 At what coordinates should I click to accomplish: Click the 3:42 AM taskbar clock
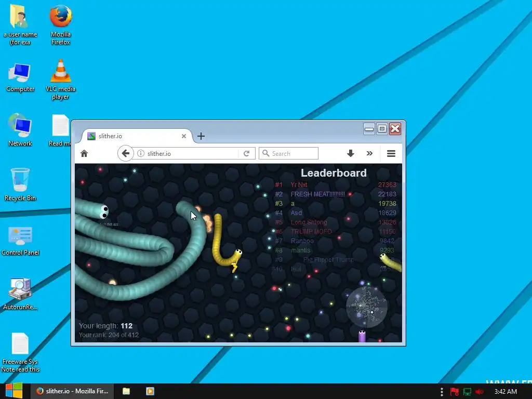coord(506,392)
